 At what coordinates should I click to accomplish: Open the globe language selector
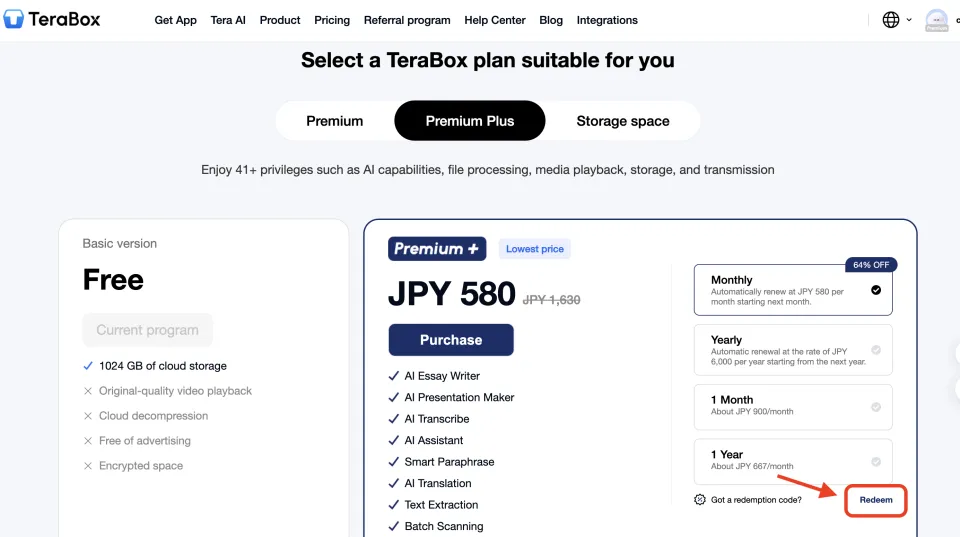click(x=891, y=20)
